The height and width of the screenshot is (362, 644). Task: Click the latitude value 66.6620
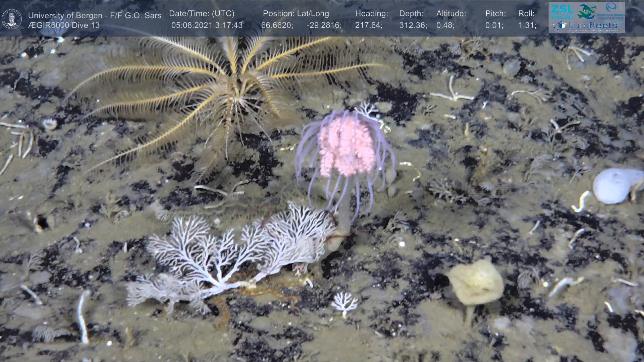pos(277,25)
